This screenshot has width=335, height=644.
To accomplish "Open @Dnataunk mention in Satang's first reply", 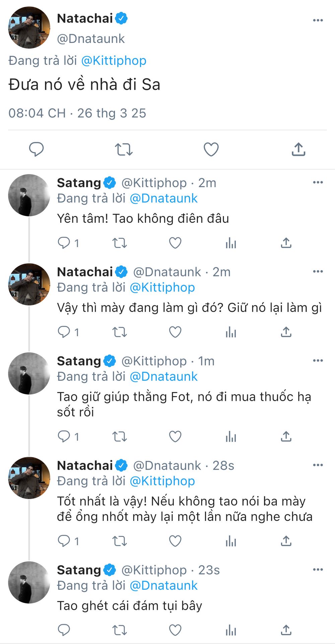I will 163,198.
